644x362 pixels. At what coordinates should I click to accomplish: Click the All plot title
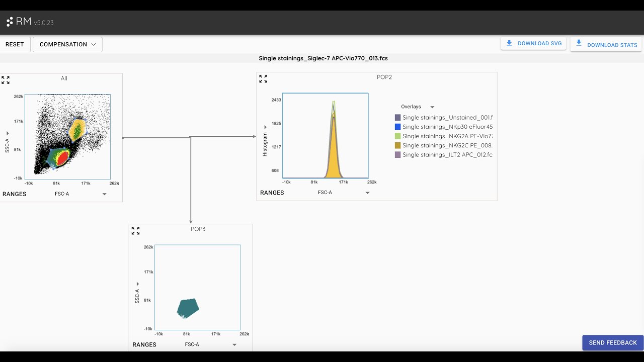[64, 78]
